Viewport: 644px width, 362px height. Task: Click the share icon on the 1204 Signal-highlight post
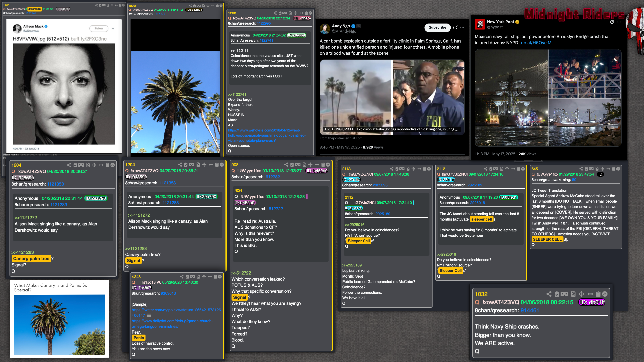[180, 165]
